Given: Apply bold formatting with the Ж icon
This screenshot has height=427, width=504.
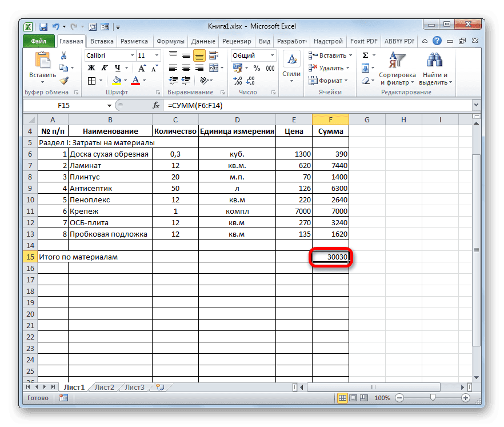Looking at the screenshot, I should [93, 67].
